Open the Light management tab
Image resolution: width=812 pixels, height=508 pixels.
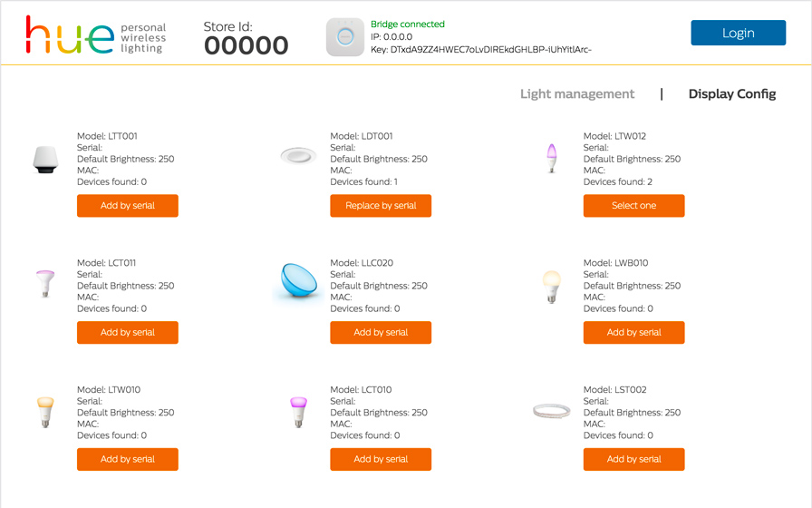577,93
